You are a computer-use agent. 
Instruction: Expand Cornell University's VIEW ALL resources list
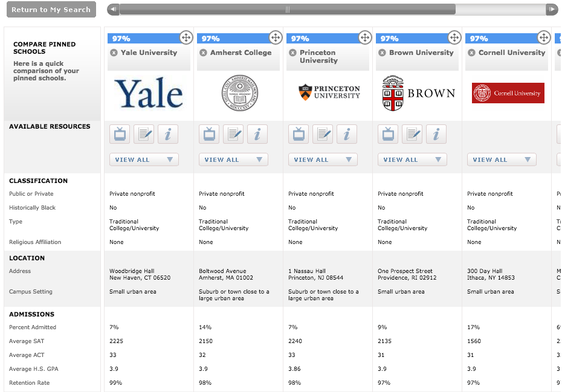[502, 159]
